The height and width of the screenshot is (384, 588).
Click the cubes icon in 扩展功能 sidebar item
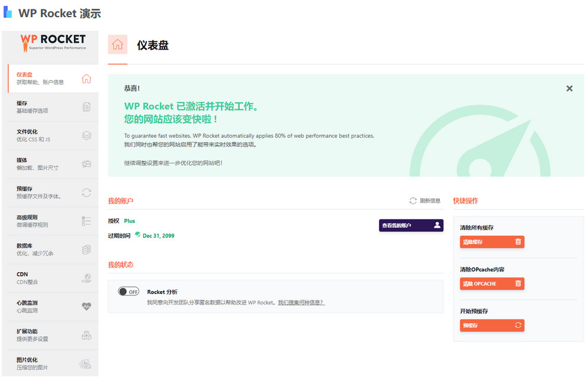coord(86,335)
